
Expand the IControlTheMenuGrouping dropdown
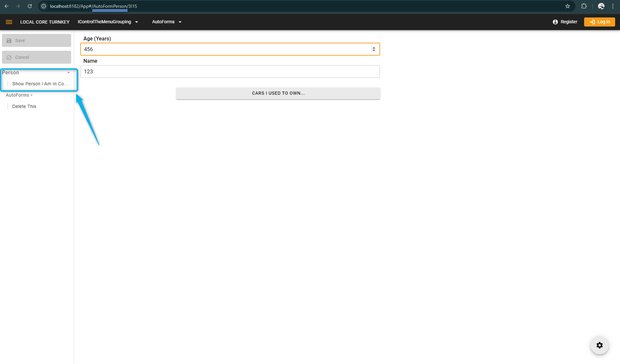pos(108,22)
